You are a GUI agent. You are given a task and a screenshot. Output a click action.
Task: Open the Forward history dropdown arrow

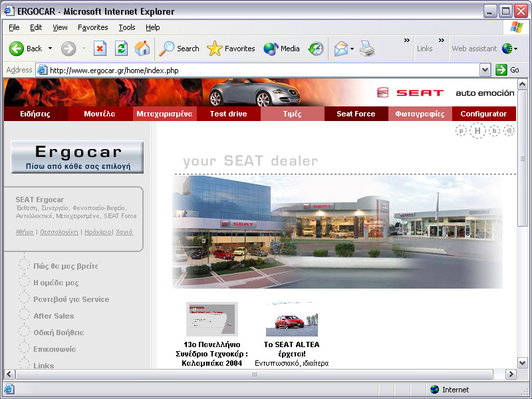[x=84, y=49]
